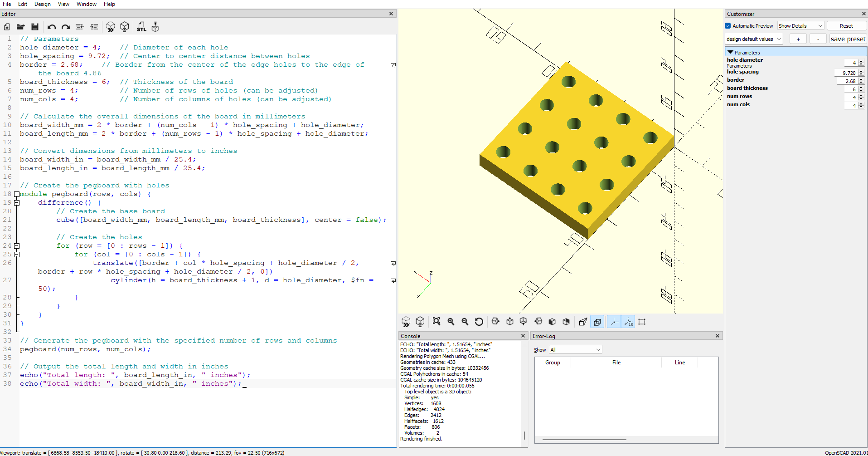This screenshot has width=868, height=456.
Task: Toggle axes display in the viewport
Action: pyautogui.click(x=614, y=322)
